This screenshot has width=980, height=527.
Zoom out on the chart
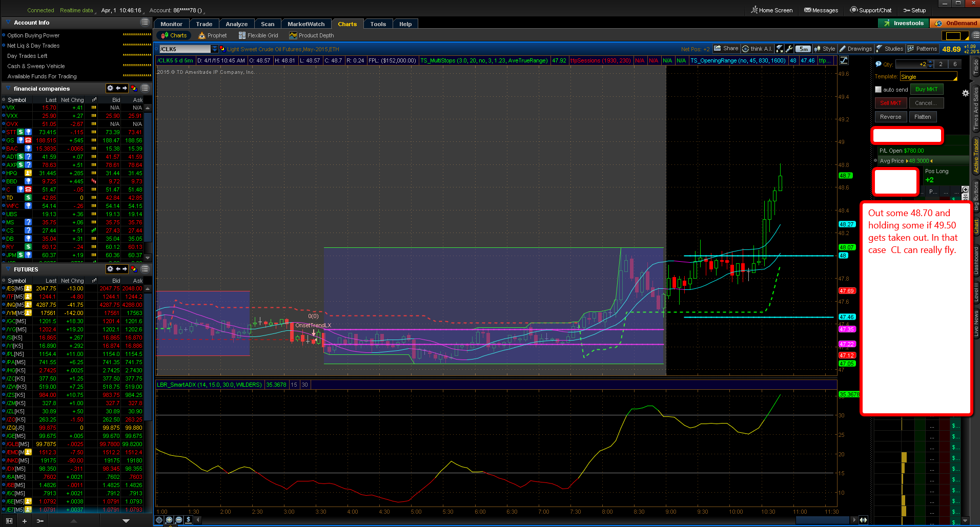(x=179, y=520)
